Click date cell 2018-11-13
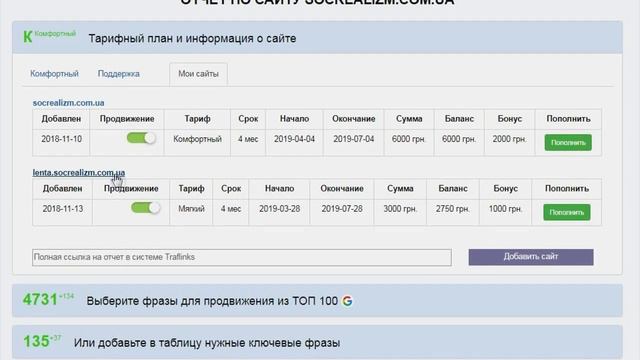This screenshot has width=640, height=360. [x=63, y=209]
